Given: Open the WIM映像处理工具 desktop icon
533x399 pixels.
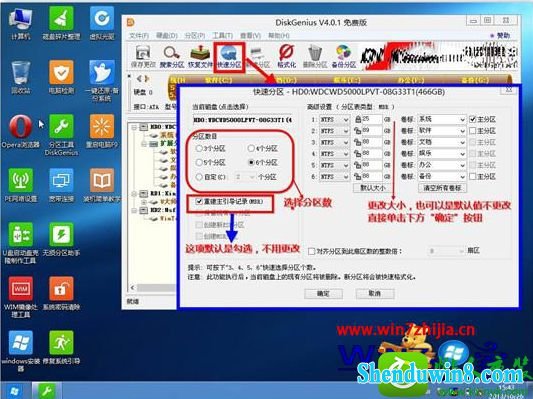Looking at the screenshot, I should pos(21,297).
